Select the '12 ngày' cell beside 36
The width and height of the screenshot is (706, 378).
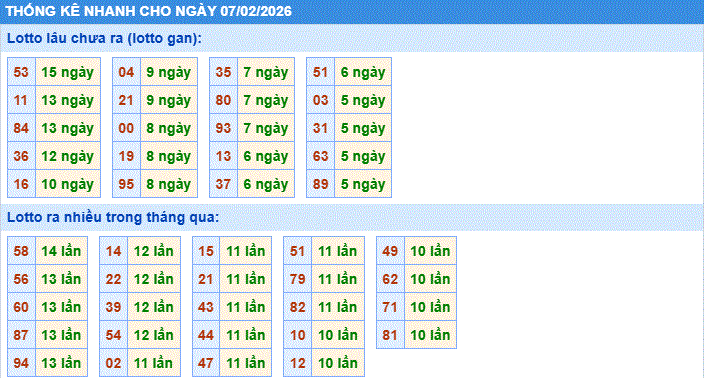click(x=68, y=156)
